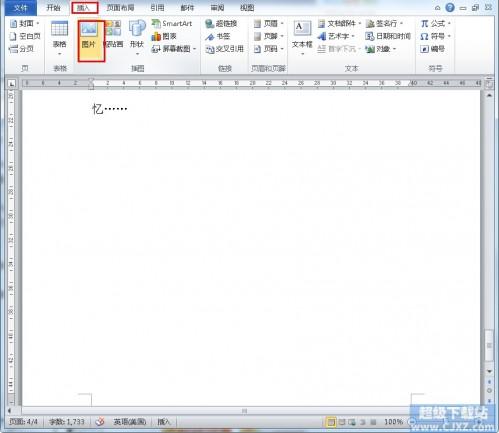Open Word Help question mark icon
Image resolution: width=499 pixels, height=433 pixels.
450,7
